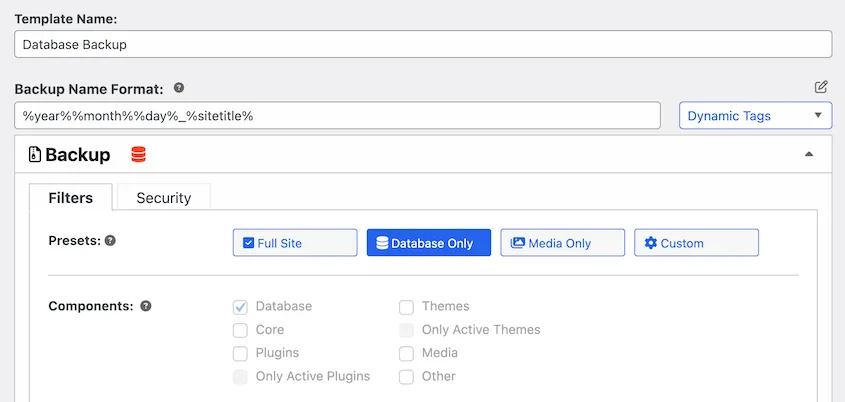This screenshot has width=845, height=402.
Task: Click the Components help question icon
Action: (146, 306)
